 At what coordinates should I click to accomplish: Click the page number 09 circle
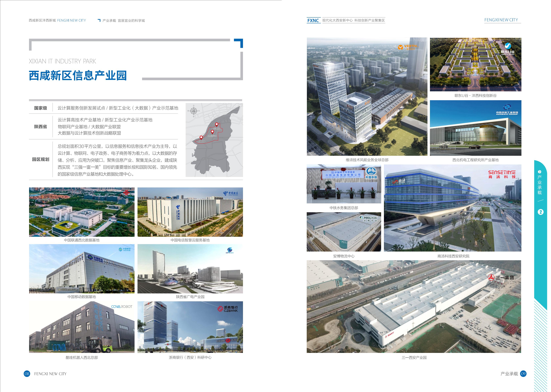point(523,374)
